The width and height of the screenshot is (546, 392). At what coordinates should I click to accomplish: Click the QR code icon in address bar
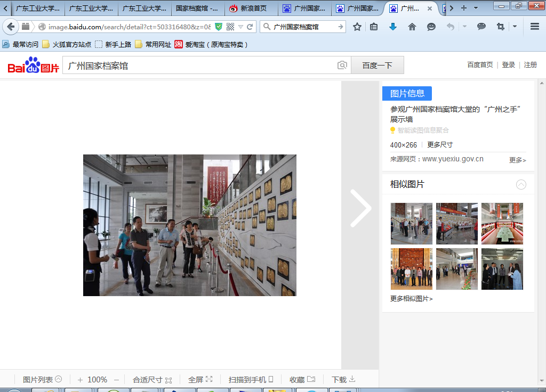(x=230, y=27)
